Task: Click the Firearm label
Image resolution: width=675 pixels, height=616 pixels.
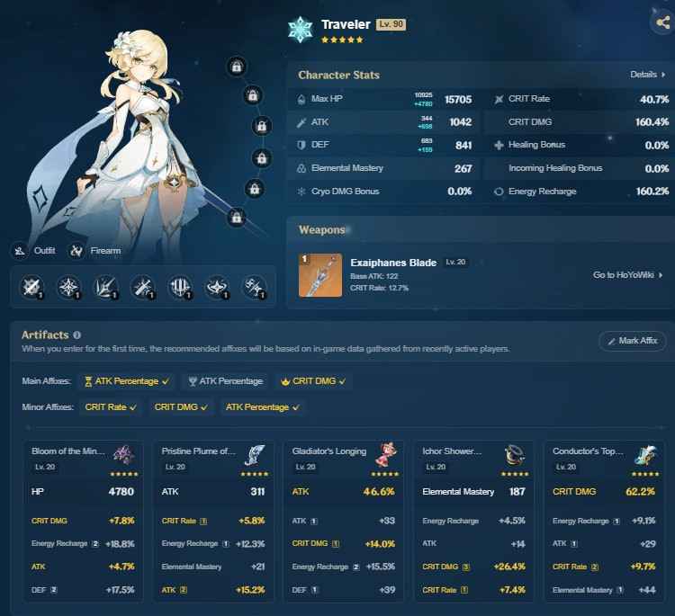Action: (105, 250)
